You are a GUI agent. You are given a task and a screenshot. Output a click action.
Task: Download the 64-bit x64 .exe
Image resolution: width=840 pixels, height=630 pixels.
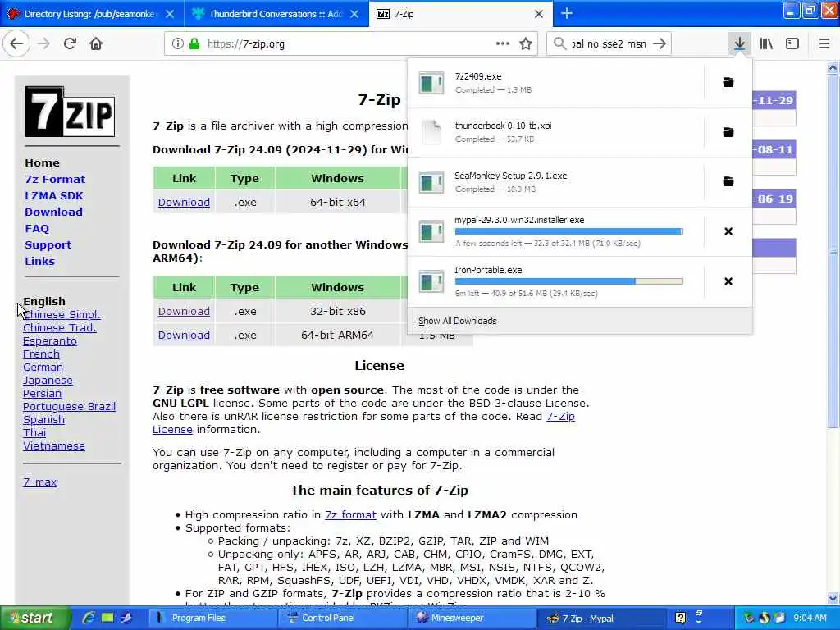click(184, 203)
